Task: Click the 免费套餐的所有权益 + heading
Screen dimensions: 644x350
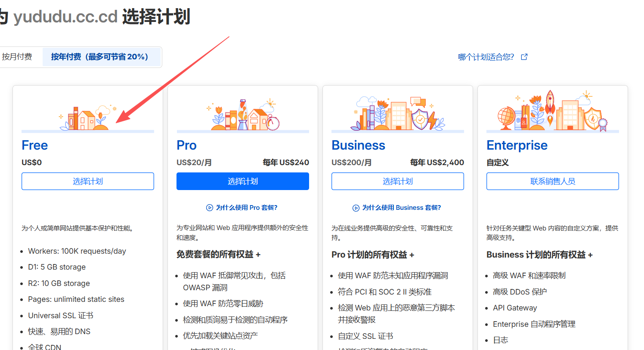Action: coord(219,255)
